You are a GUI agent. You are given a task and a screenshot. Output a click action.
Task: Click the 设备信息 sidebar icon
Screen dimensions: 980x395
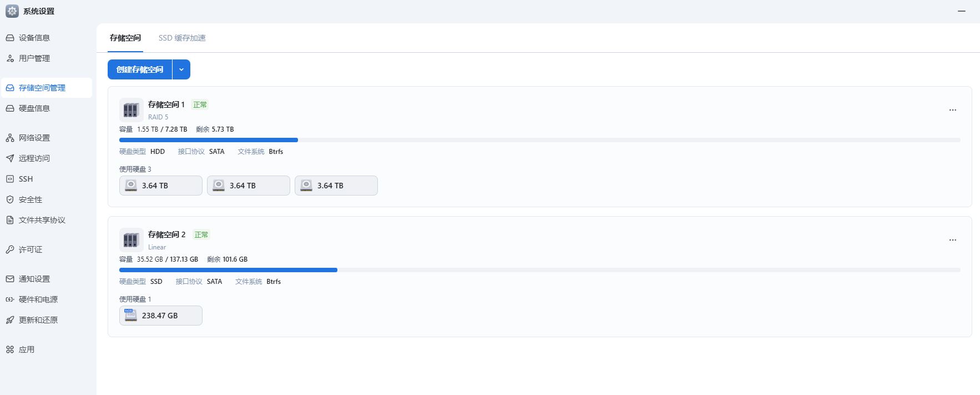click(x=10, y=38)
